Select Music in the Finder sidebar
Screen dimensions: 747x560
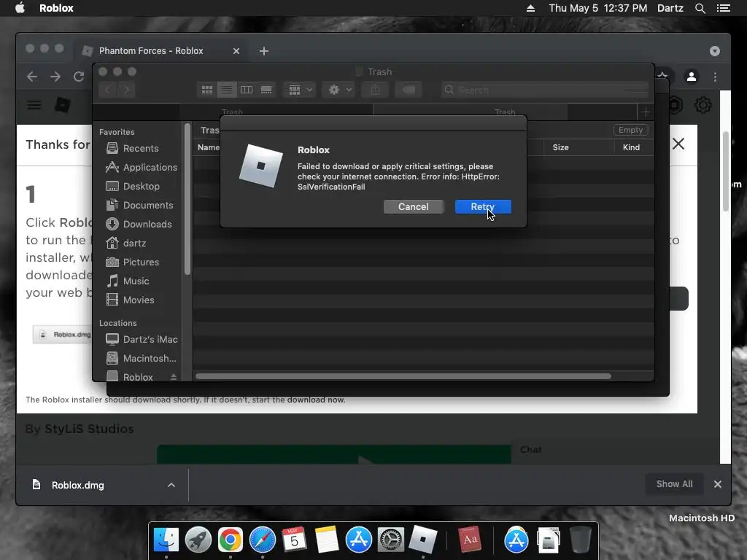[127, 281]
